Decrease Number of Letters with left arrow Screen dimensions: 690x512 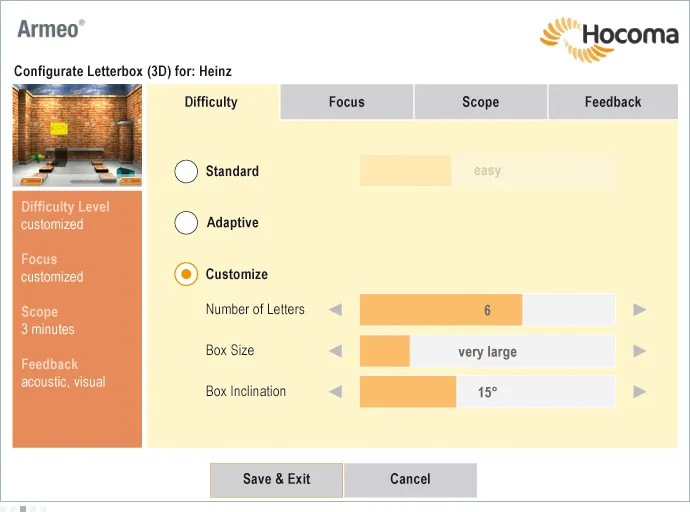335,310
